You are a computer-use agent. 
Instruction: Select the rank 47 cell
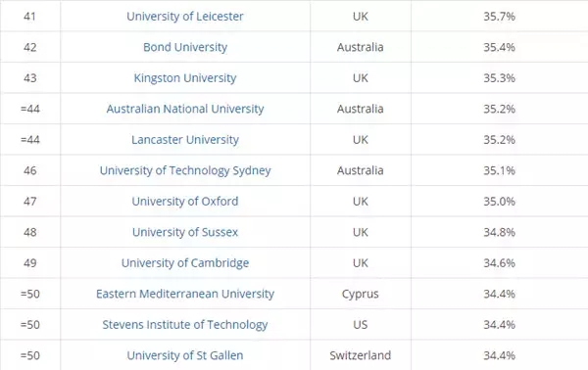pyautogui.click(x=30, y=201)
